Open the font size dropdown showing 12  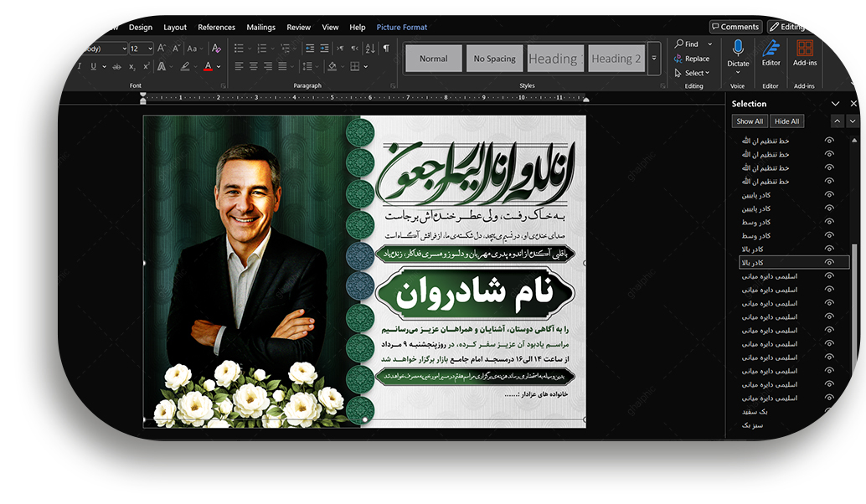(x=141, y=49)
